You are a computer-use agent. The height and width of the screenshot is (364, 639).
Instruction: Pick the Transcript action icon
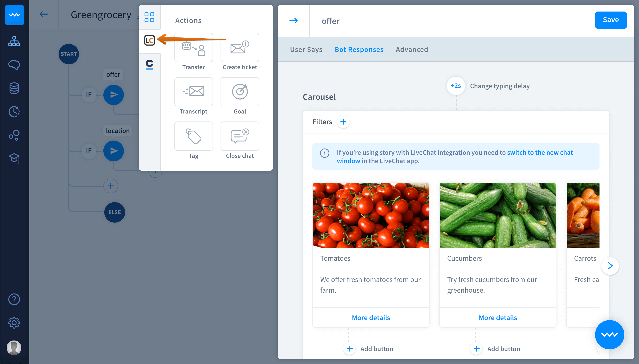pyautogui.click(x=193, y=92)
